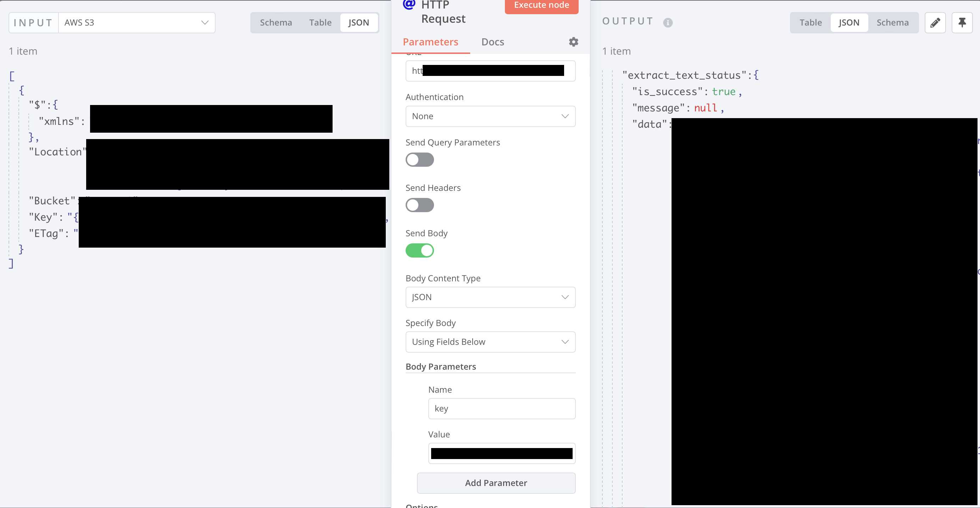The height and width of the screenshot is (508, 980).
Task: Disable the Send Body switch
Action: point(419,250)
